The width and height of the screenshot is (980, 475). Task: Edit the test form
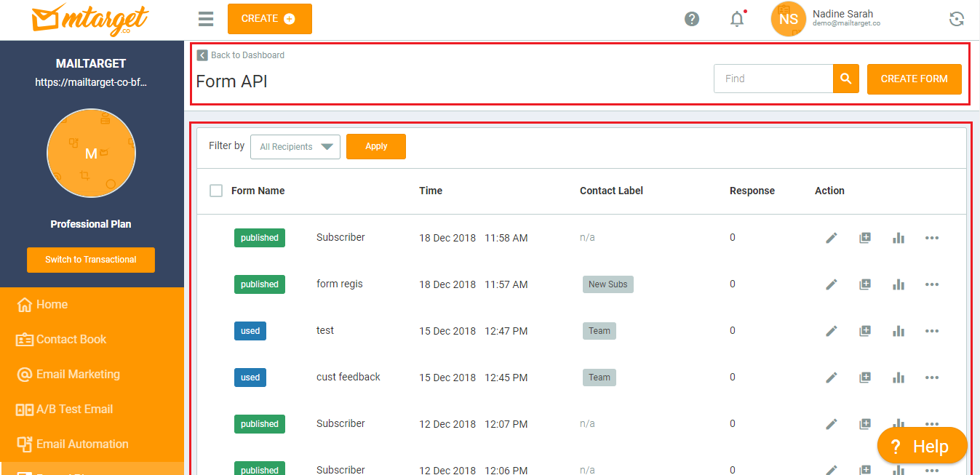(x=832, y=331)
